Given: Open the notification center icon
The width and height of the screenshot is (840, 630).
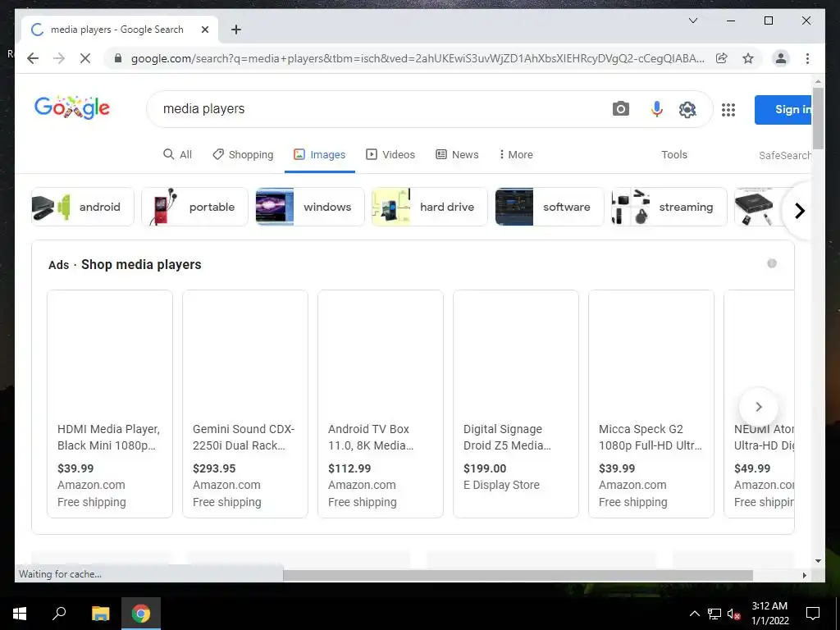Looking at the screenshot, I should pos(813,614).
